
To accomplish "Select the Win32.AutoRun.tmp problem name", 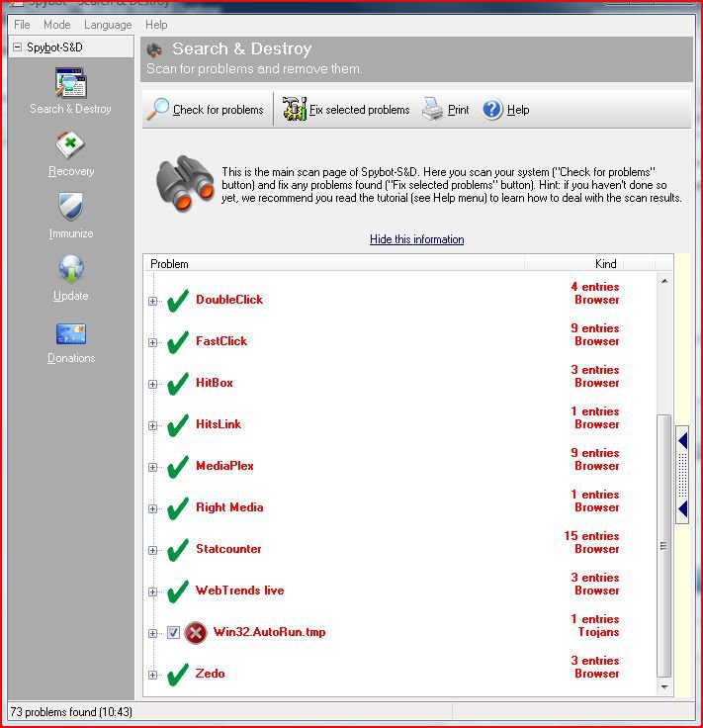I will click(x=269, y=632).
